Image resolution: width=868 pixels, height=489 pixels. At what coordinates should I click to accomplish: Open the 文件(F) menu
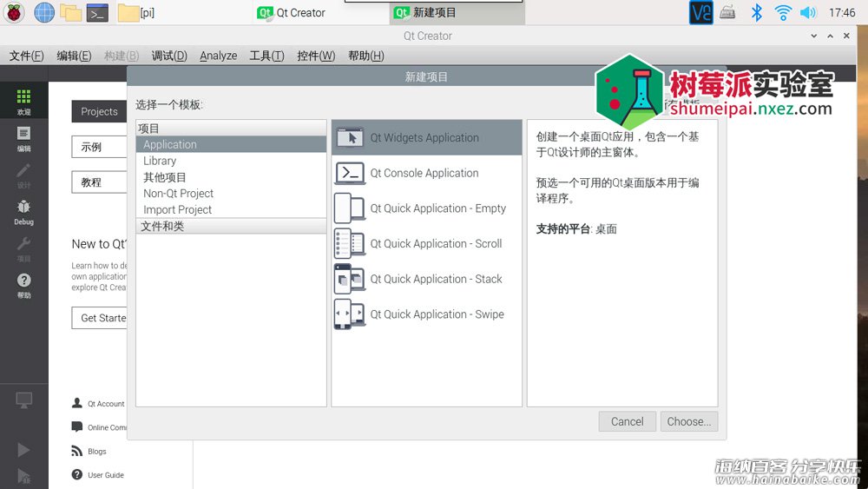click(27, 56)
